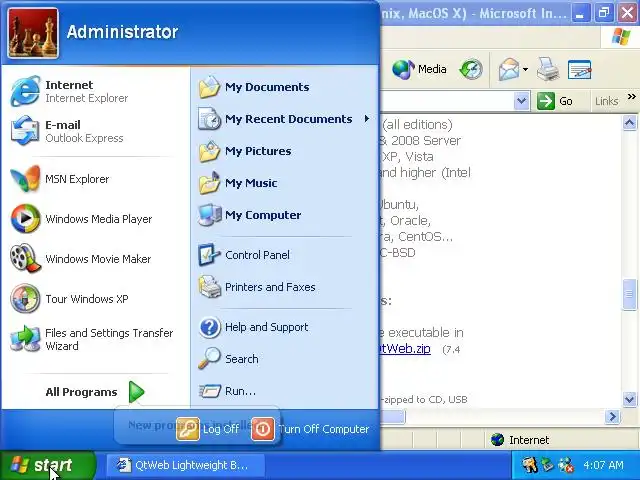Expand All Programs list

pyautogui.click(x=95, y=392)
